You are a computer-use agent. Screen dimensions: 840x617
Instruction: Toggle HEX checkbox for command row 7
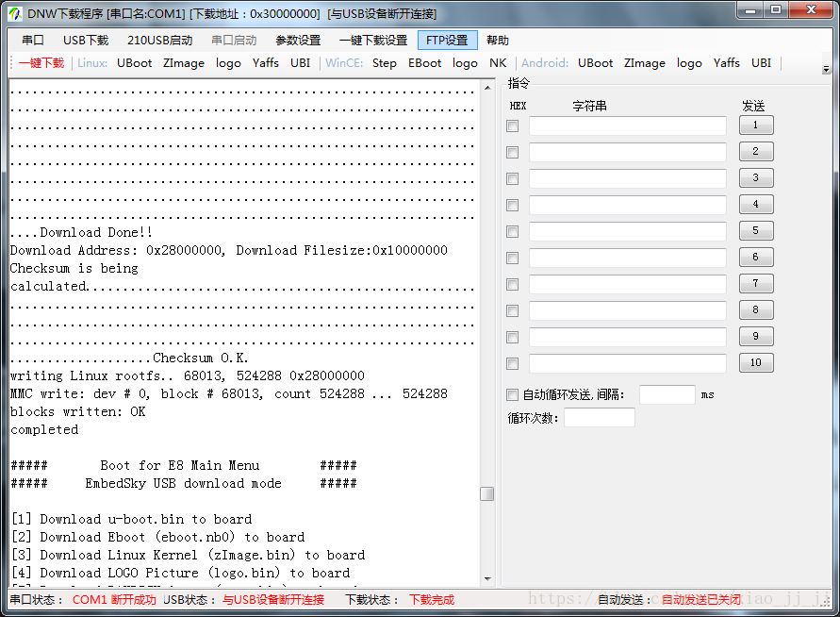pos(513,284)
